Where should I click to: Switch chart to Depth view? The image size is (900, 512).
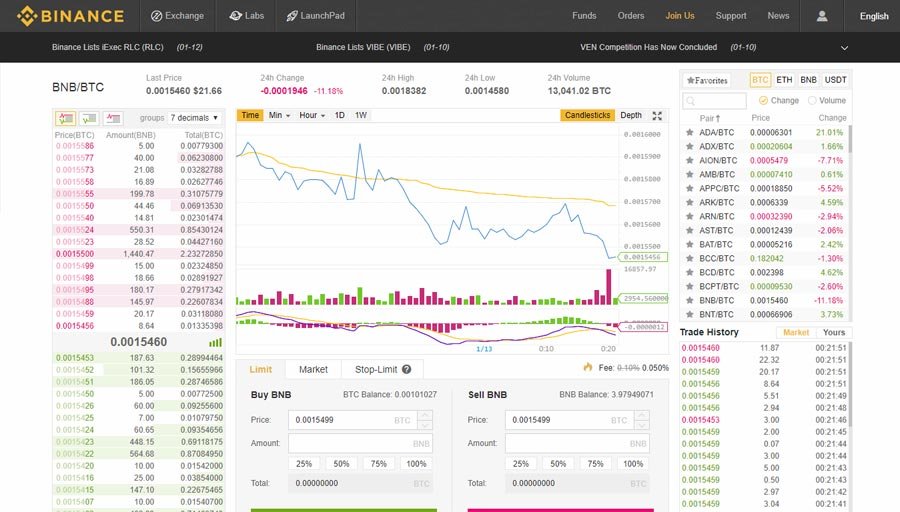(x=631, y=115)
